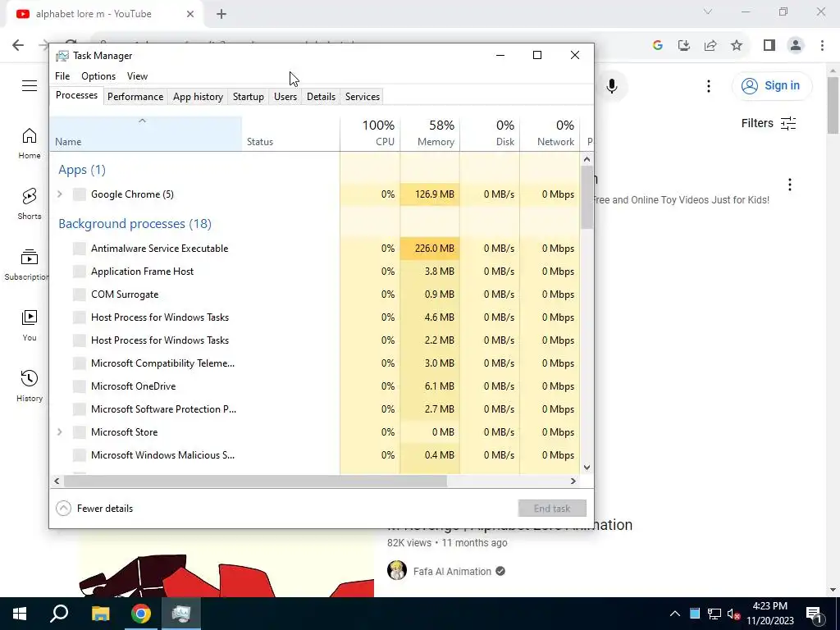Switch to the App history tab

pos(198,97)
